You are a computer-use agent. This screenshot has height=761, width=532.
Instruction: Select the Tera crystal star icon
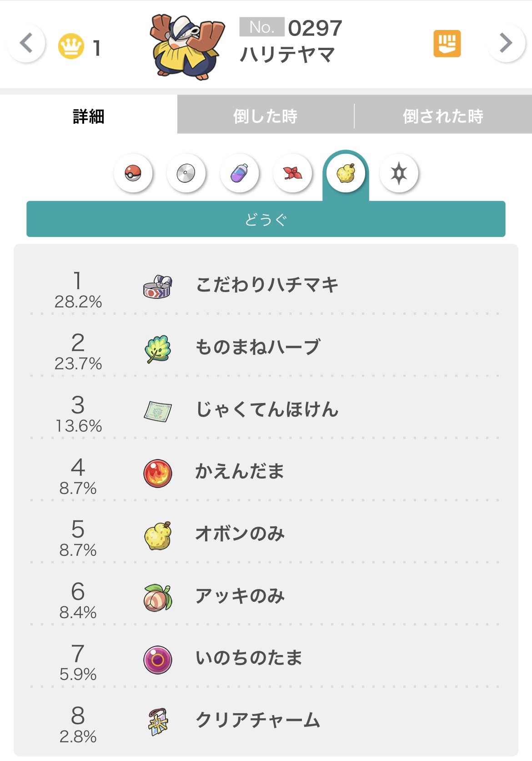coord(399,173)
